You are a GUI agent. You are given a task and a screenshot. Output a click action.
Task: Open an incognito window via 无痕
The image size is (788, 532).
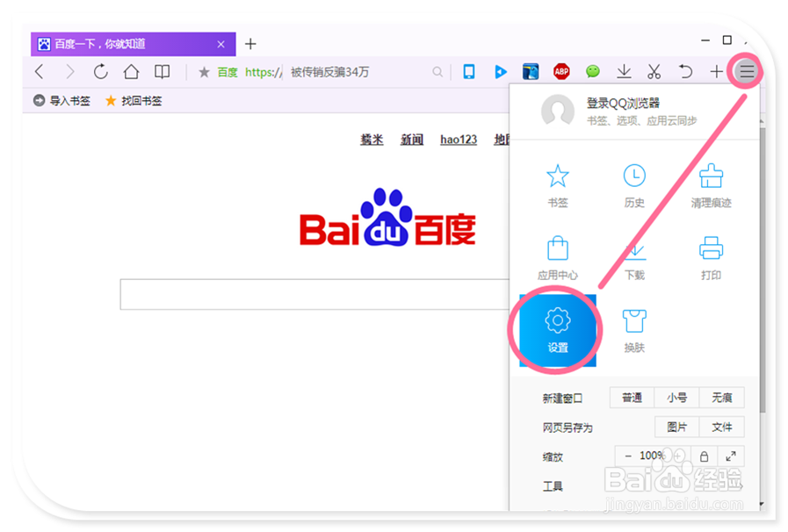pos(721,397)
